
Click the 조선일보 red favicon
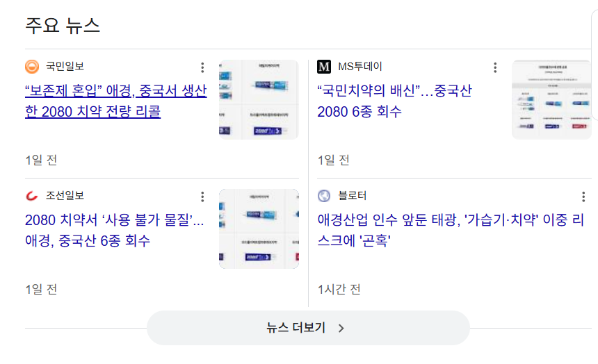(32, 196)
